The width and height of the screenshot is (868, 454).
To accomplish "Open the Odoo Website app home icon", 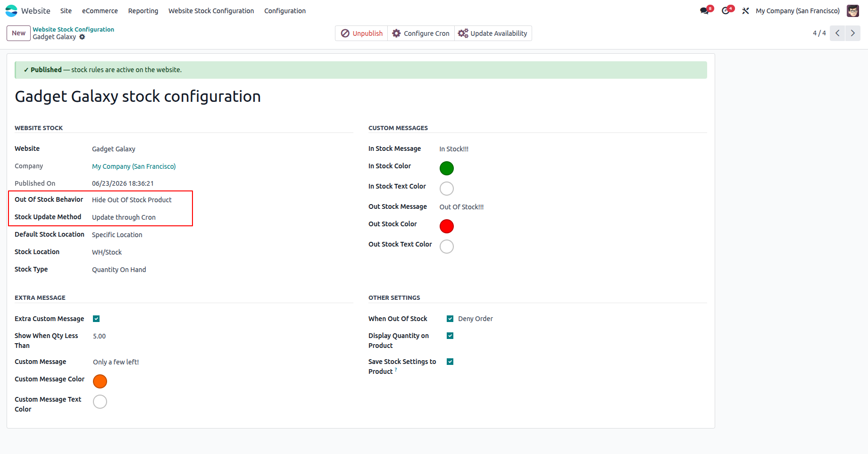I will pos(11,11).
